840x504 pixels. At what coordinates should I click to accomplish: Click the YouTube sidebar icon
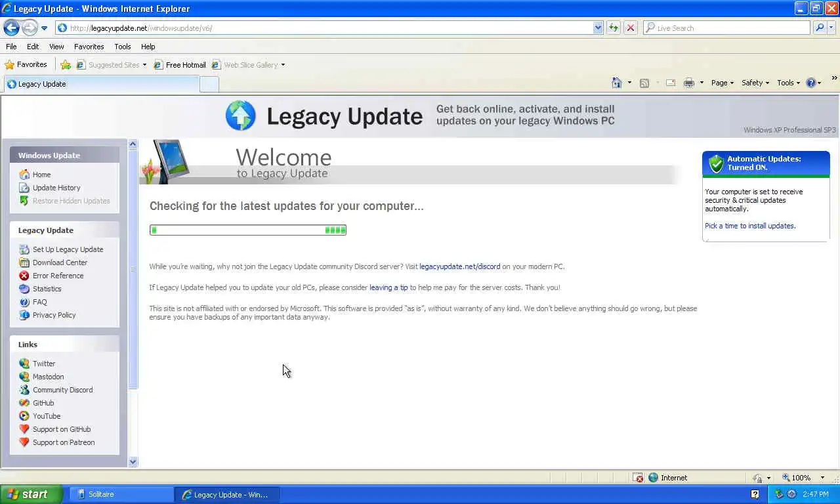tap(24, 416)
